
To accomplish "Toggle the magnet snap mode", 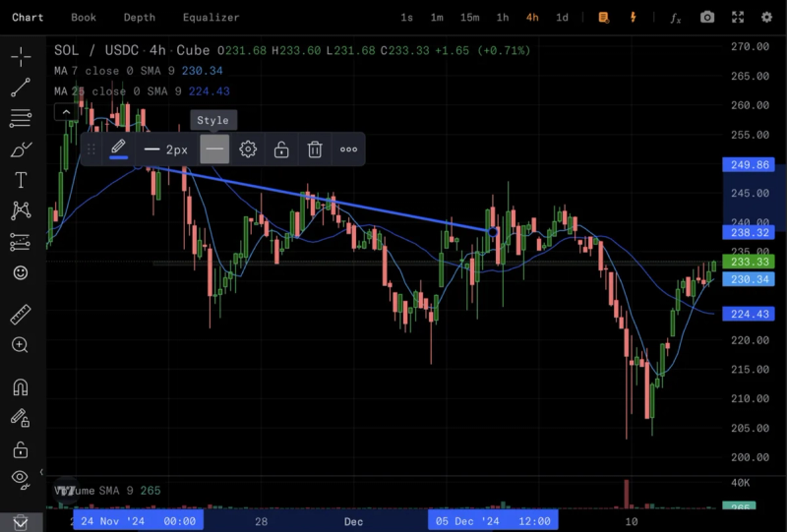I will click(x=21, y=387).
